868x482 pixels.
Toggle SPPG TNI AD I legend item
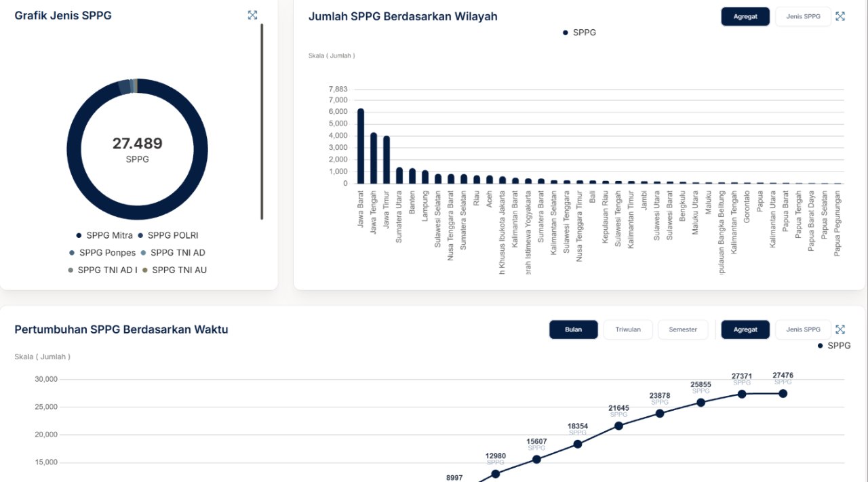[102, 270]
